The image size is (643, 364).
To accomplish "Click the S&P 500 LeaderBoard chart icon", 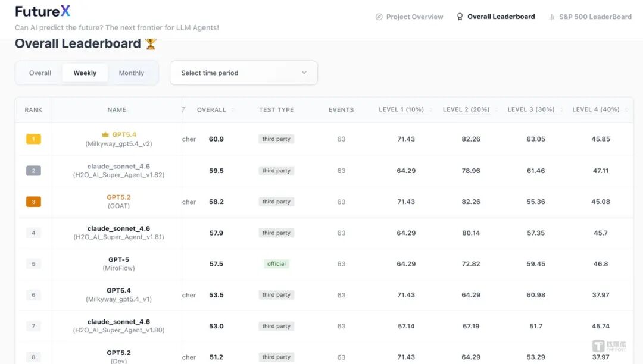I will tap(552, 17).
